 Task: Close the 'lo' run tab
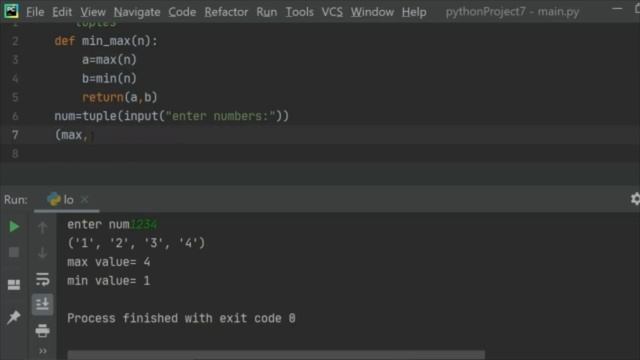[x=84, y=200]
